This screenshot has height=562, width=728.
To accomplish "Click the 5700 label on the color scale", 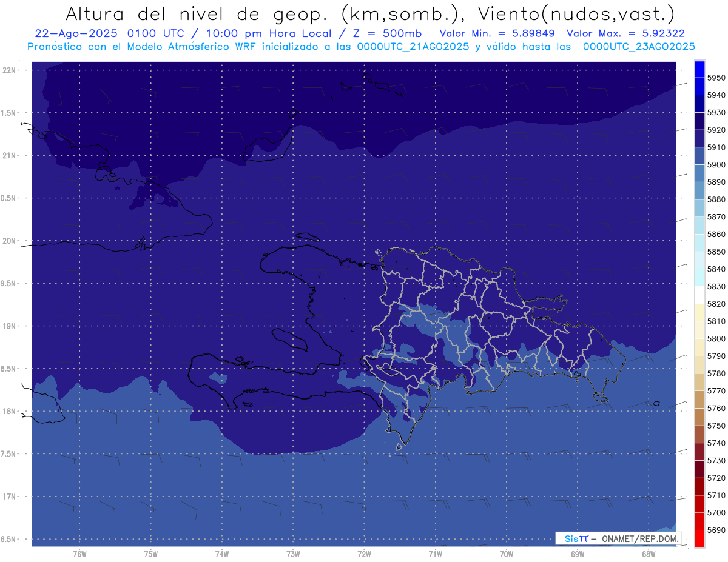I will tap(715, 512).
